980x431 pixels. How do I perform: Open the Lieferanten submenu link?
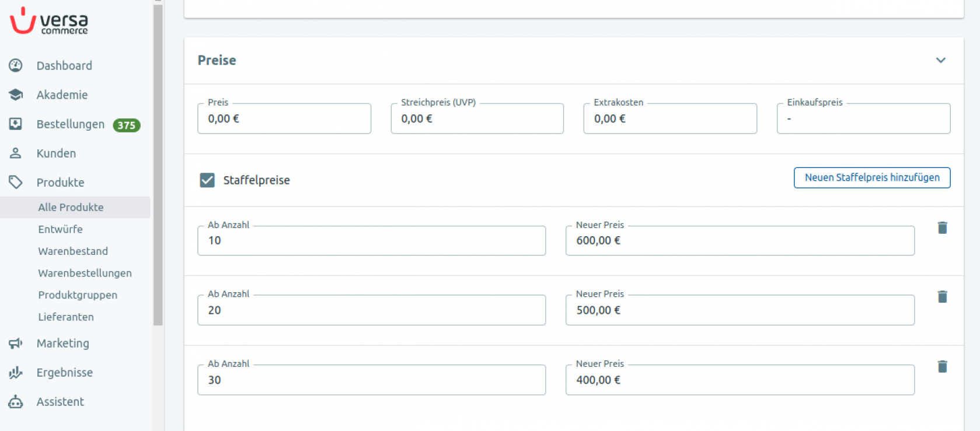pos(66,317)
